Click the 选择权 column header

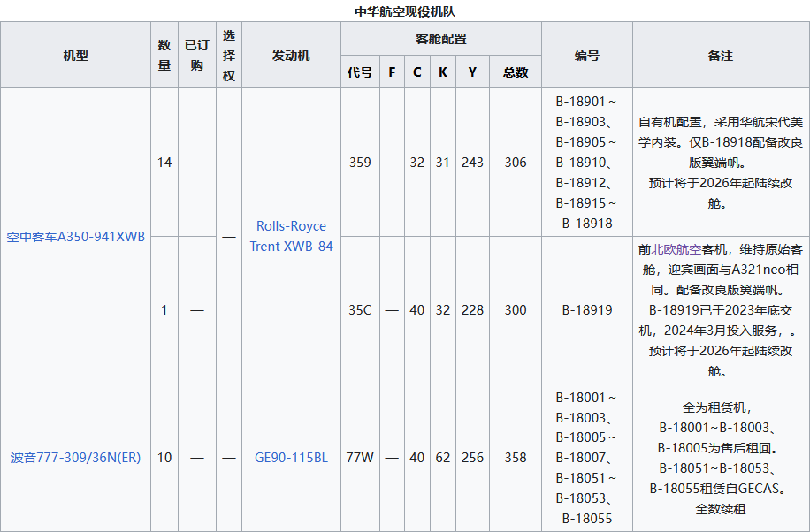pos(229,56)
